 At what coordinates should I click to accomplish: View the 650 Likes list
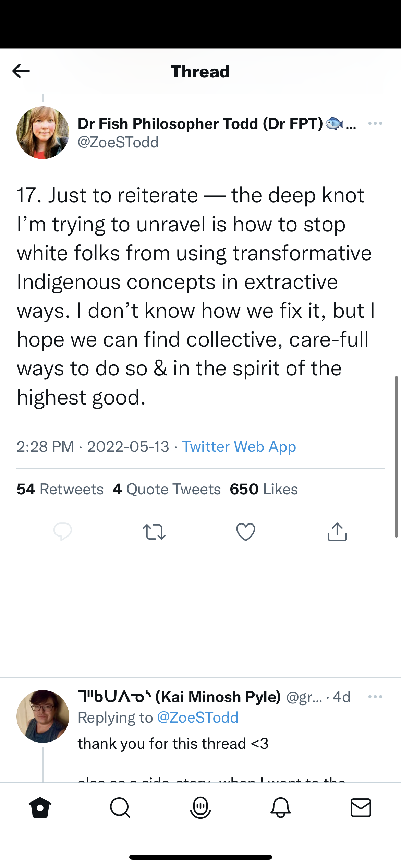pos(264,489)
